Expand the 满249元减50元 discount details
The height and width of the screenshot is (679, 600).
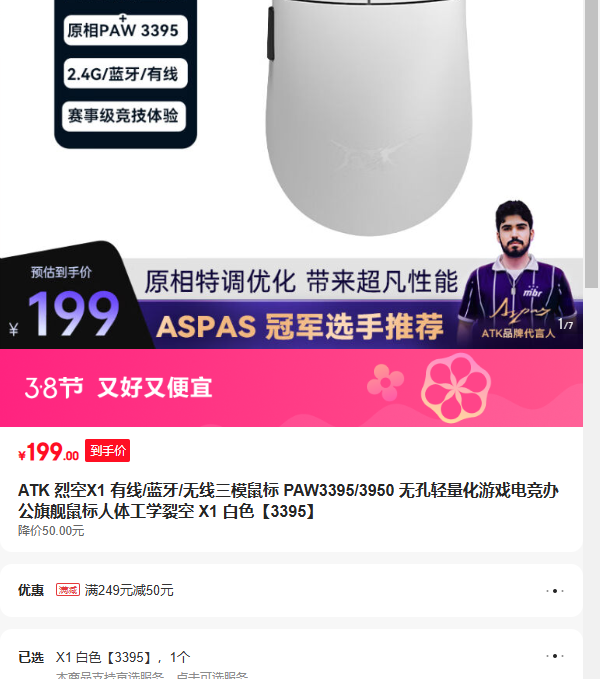click(x=129, y=590)
